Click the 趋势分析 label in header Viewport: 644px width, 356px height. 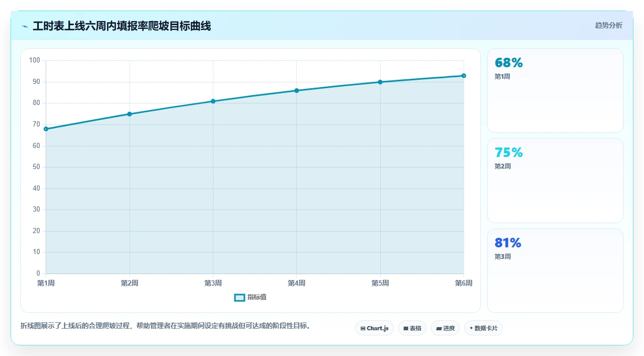608,25
